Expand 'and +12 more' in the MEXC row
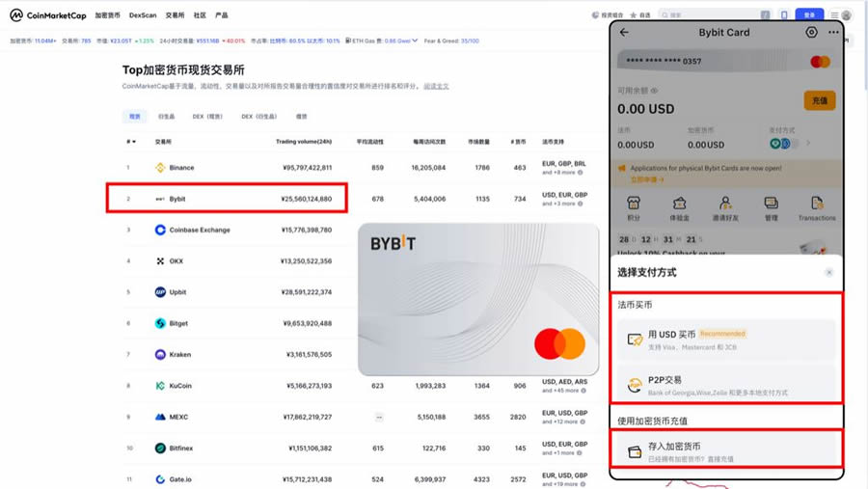 point(562,422)
